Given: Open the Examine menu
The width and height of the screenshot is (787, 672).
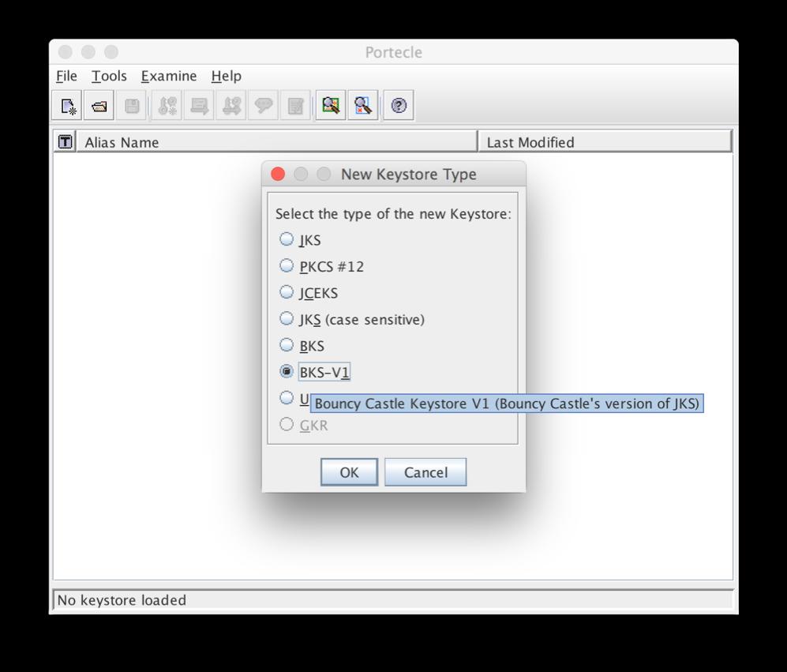Looking at the screenshot, I should click(169, 76).
